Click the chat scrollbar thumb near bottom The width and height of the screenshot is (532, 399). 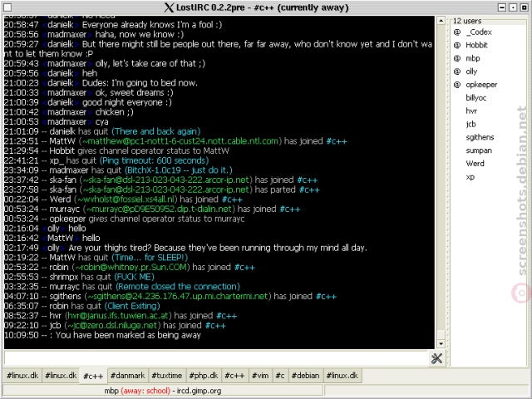tap(441, 334)
